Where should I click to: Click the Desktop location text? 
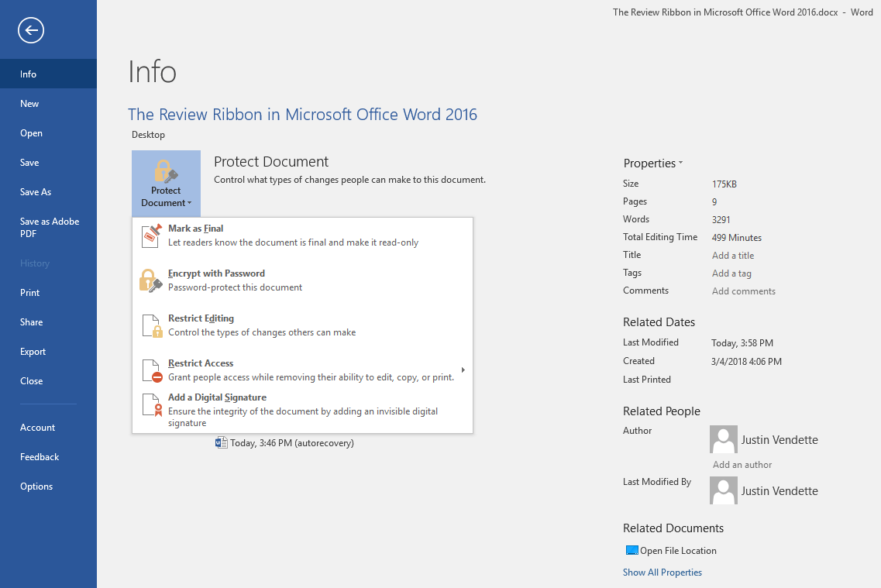pyautogui.click(x=148, y=135)
